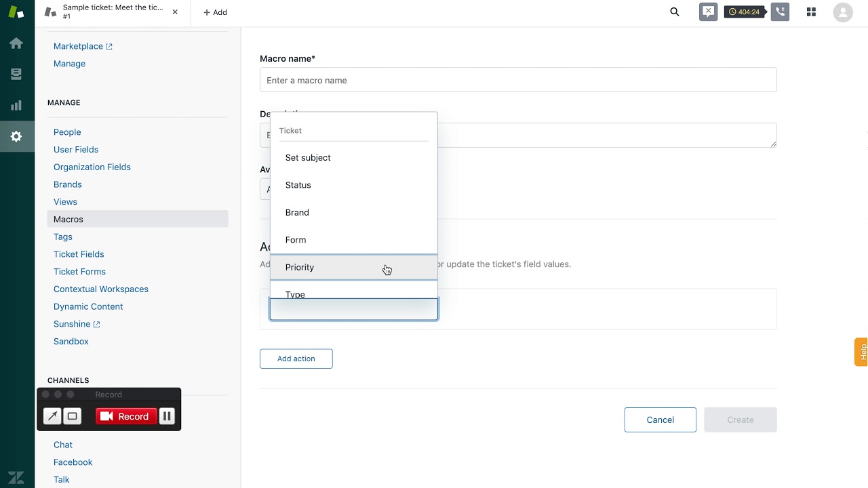This screenshot has width=868, height=488.
Task: Open Contextual Workspaces settings
Action: pyautogui.click(x=101, y=289)
